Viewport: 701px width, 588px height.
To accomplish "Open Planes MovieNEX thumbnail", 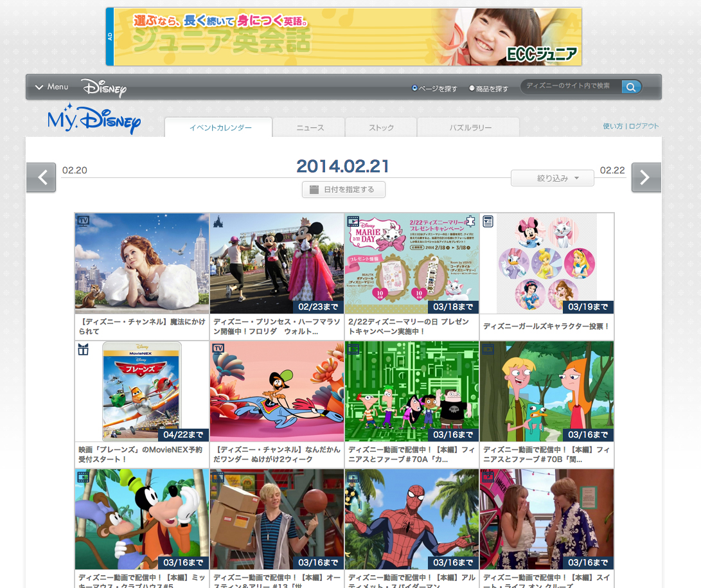I will point(142,391).
